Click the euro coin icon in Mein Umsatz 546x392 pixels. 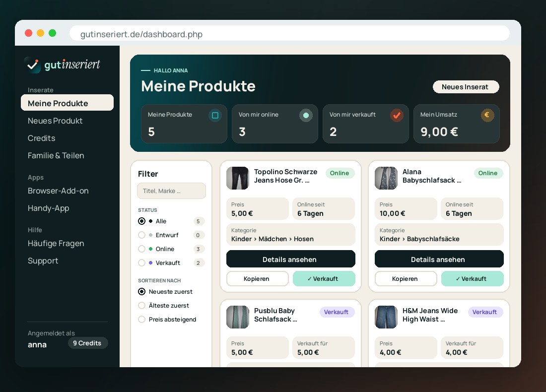487,115
